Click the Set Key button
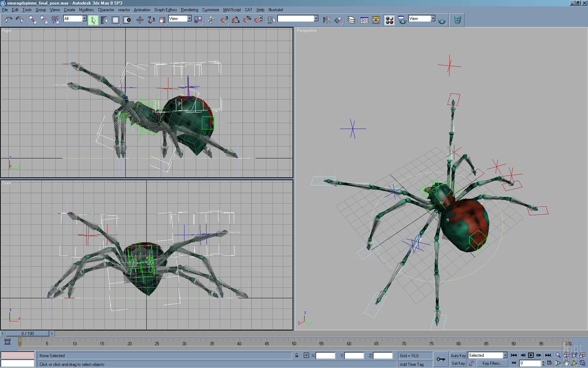This screenshot has width=588, height=368. [458, 363]
